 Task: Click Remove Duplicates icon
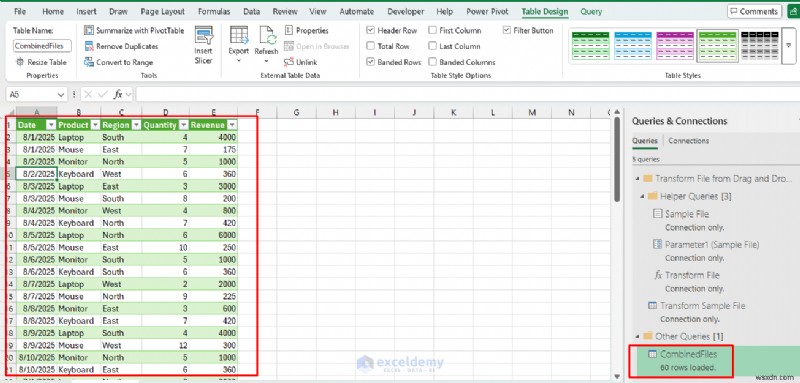coord(89,46)
